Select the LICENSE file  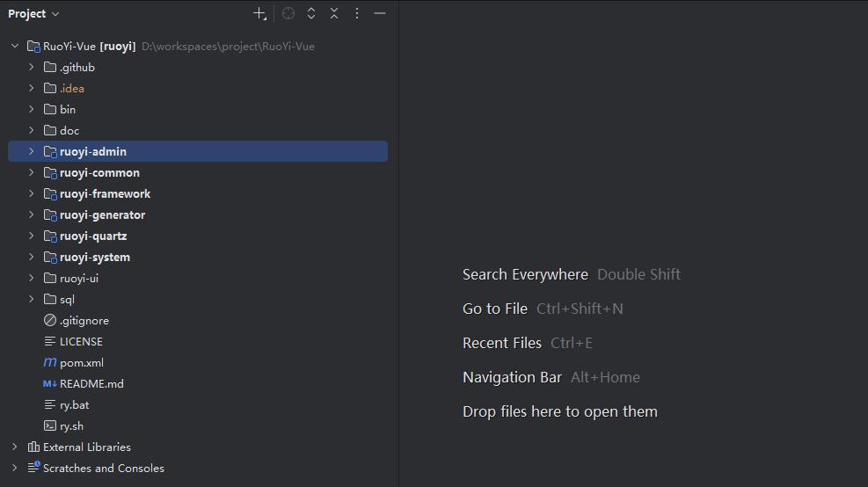pos(81,341)
